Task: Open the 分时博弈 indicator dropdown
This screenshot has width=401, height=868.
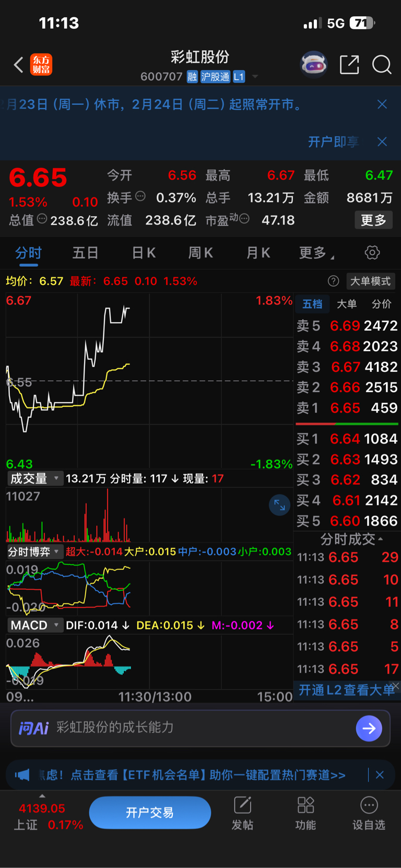Action: pos(34,552)
